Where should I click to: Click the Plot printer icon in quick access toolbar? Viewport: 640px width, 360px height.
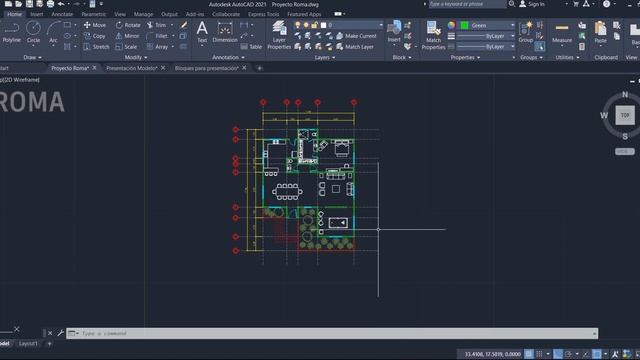tap(50, 4)
